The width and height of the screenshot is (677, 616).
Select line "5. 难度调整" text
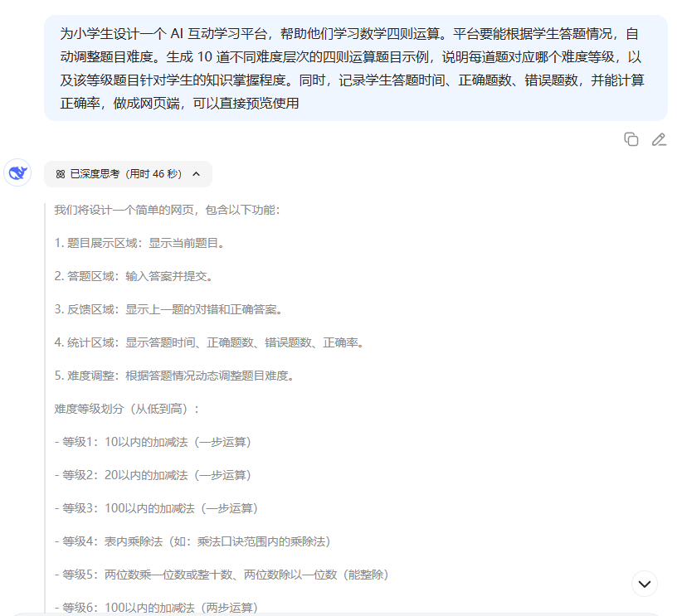tap(174, 376)
